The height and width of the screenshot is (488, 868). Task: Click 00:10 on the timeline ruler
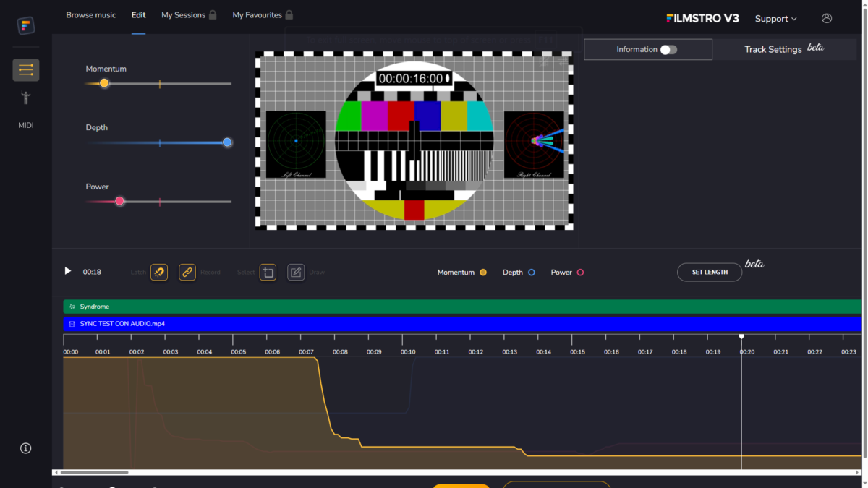tap(408, 352)
